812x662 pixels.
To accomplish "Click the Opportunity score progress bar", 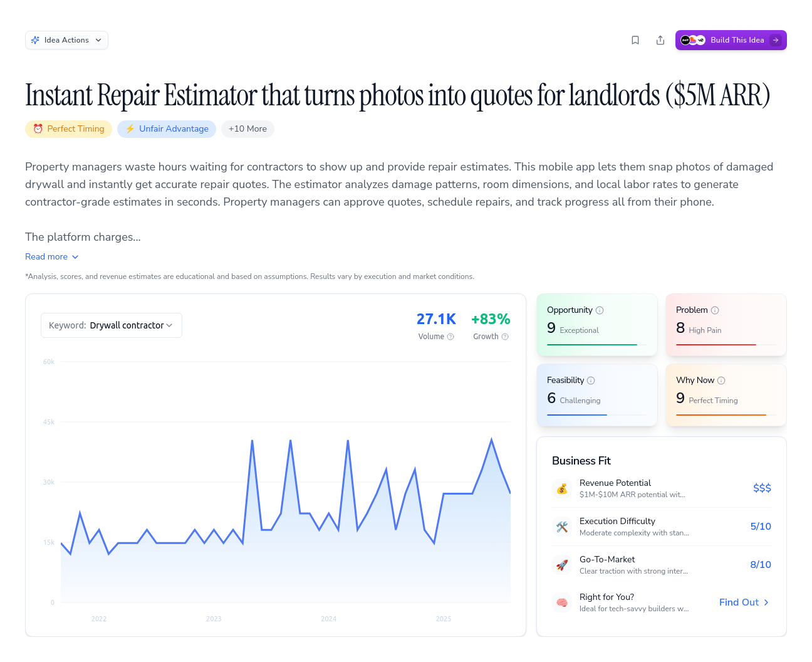I will pos(592,345).
